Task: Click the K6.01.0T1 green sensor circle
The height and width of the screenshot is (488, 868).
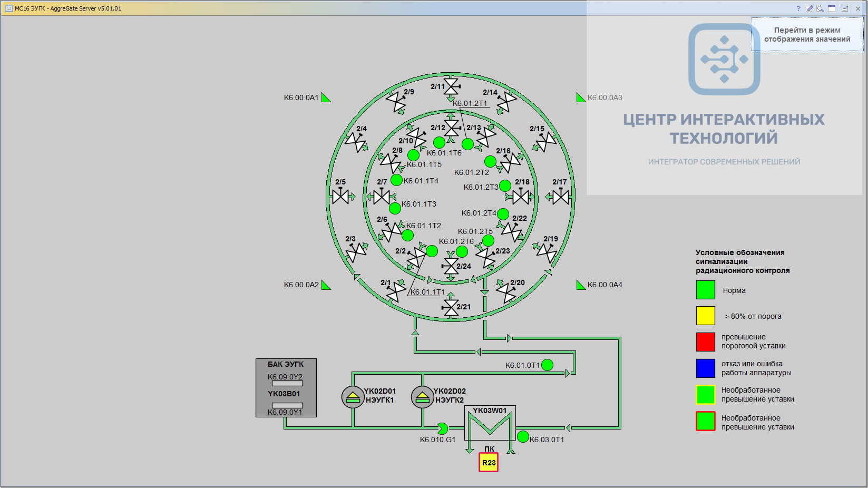Action: click(548, 365)
